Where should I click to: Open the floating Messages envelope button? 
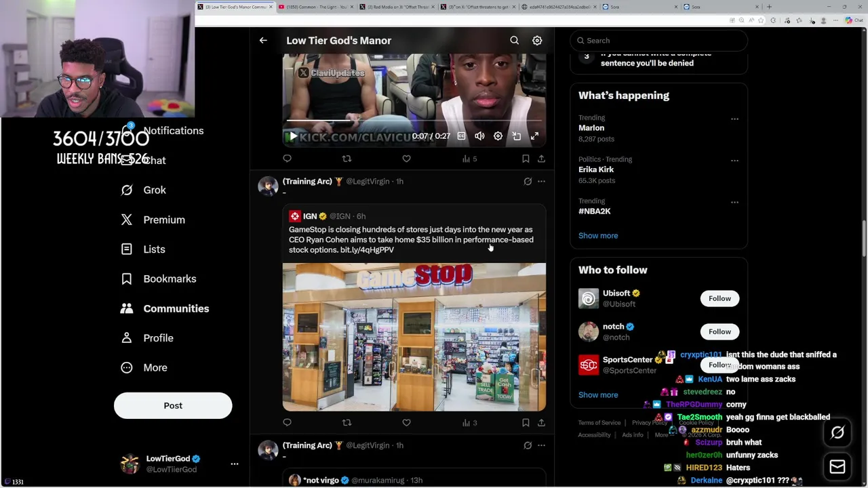click(837, 466)
